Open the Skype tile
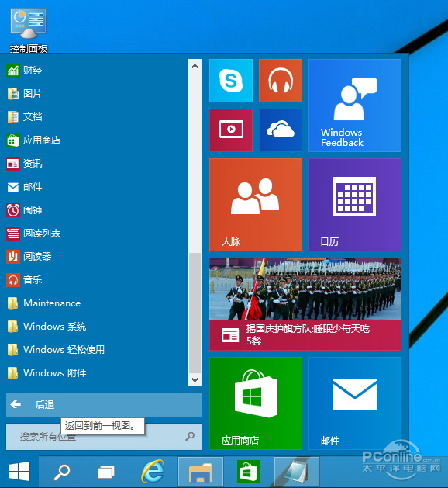448x488 pixels. pyautogui.click(x=231, y=81)
